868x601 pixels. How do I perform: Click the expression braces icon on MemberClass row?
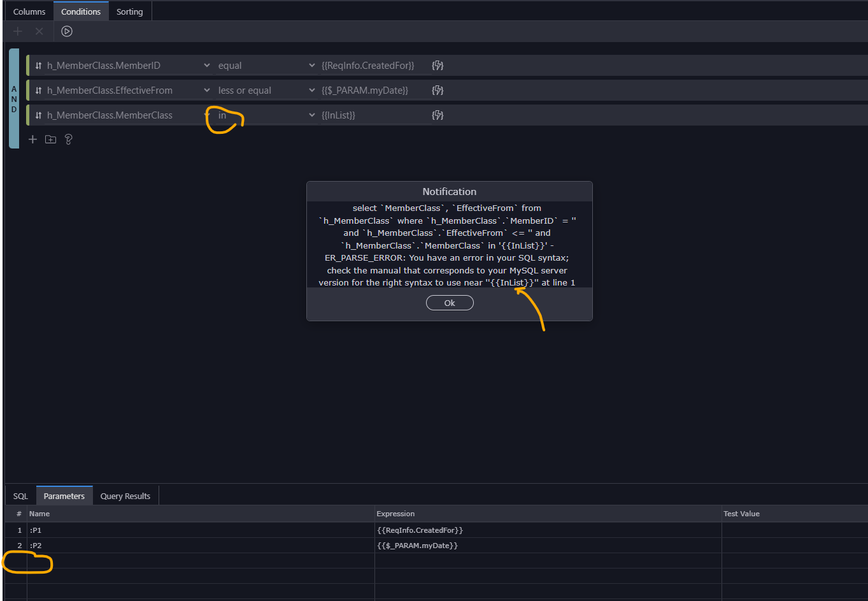(438, 115)
